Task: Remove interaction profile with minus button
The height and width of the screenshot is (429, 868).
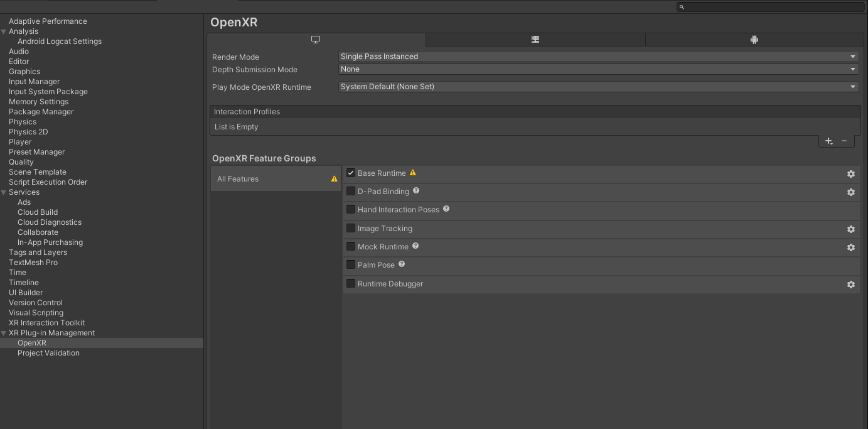Action: pos(844,141)
